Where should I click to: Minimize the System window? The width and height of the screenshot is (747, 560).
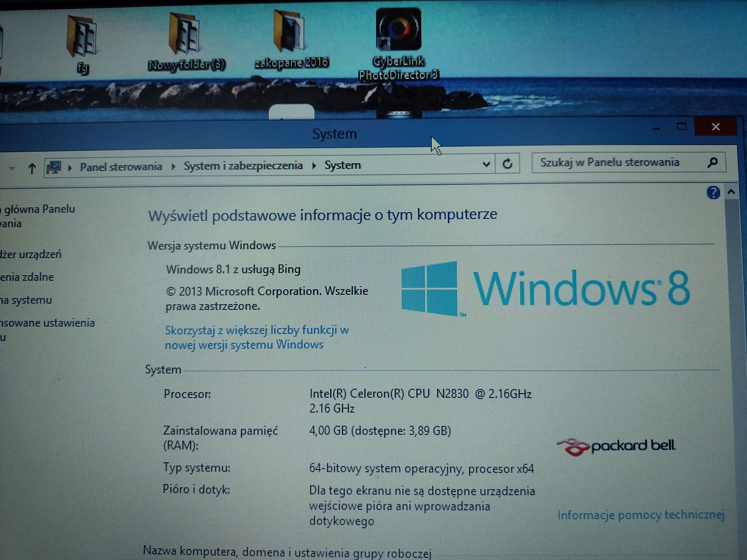[x=656, y=128]
